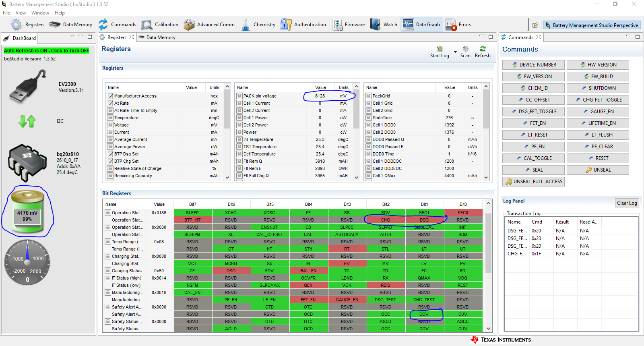Toggle the Gauging Status row checkbox
Viewport: 644px width, 346px height.
coord(108,271)
